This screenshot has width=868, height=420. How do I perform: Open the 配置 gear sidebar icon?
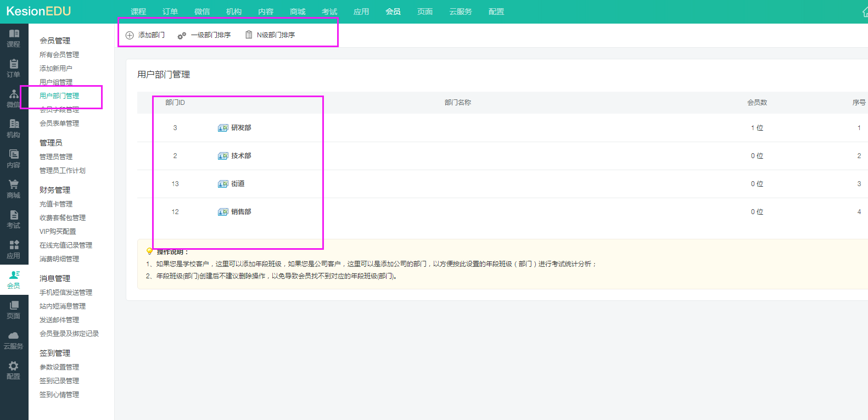(14, 366)
